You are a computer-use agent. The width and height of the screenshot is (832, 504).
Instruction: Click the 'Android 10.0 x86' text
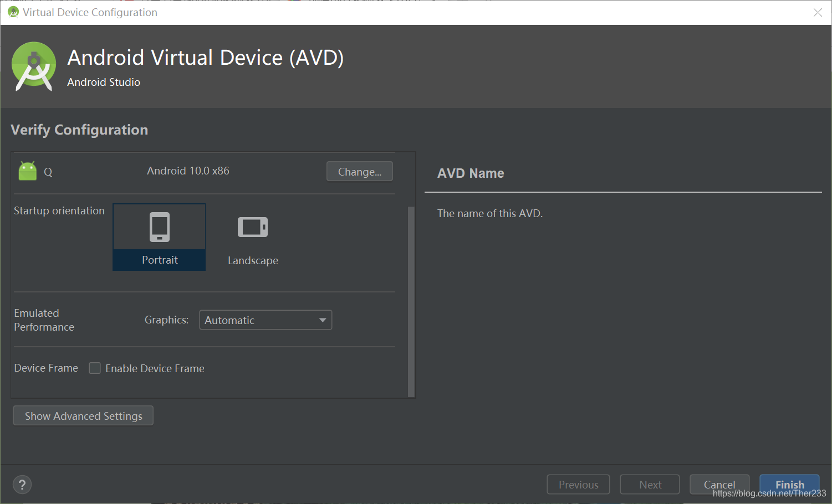click(188, 171)
